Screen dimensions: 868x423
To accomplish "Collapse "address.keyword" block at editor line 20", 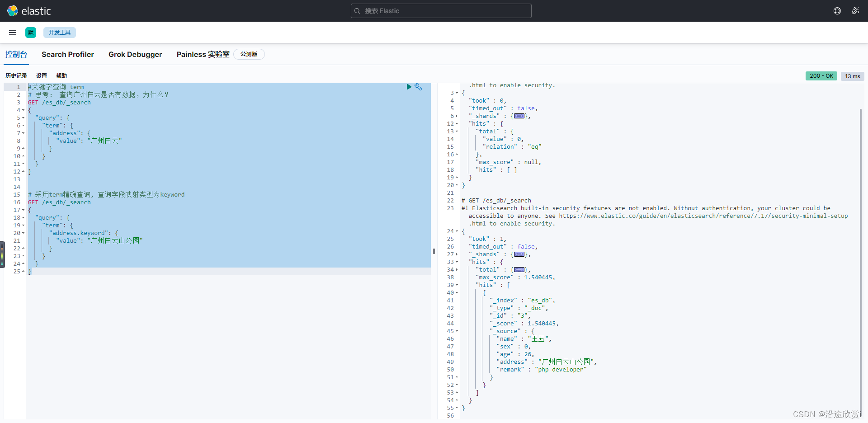I will point(24,233).
